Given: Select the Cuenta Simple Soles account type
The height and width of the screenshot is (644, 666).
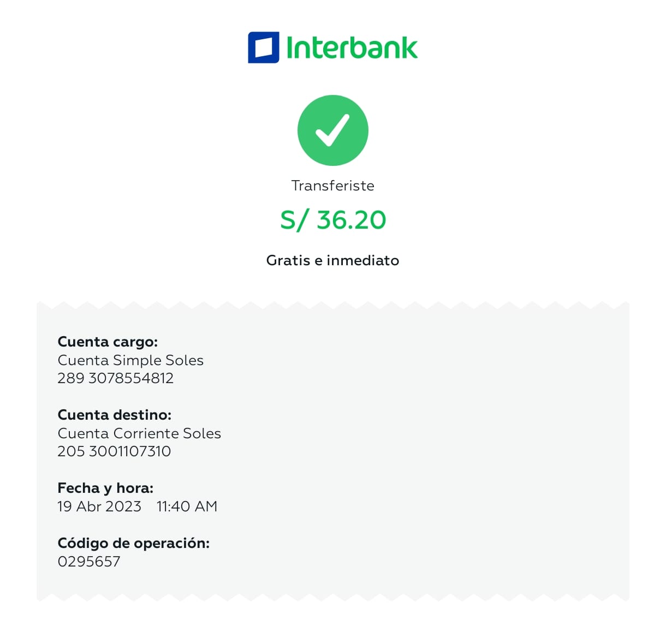Looking at the screenshot, I should (130, 360).
